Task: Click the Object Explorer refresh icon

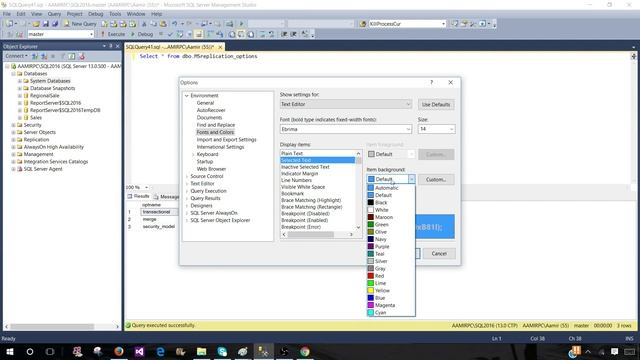Action: click(x=72, y=56)
